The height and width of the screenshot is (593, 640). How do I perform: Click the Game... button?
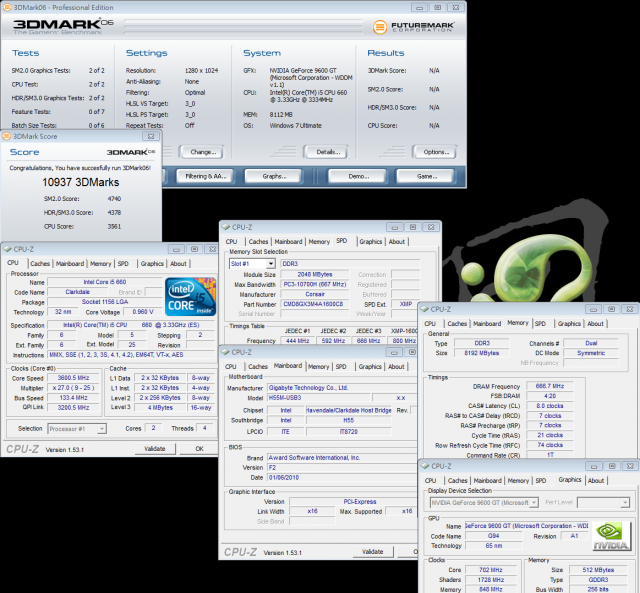[x=427, y=176]
